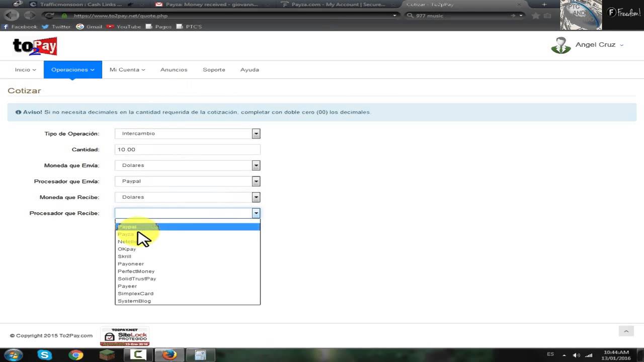Image resolution: width=644 pixels, height=362 pixels.
Task: Select SimplexCard in the processor list
Action: (187, 294)
